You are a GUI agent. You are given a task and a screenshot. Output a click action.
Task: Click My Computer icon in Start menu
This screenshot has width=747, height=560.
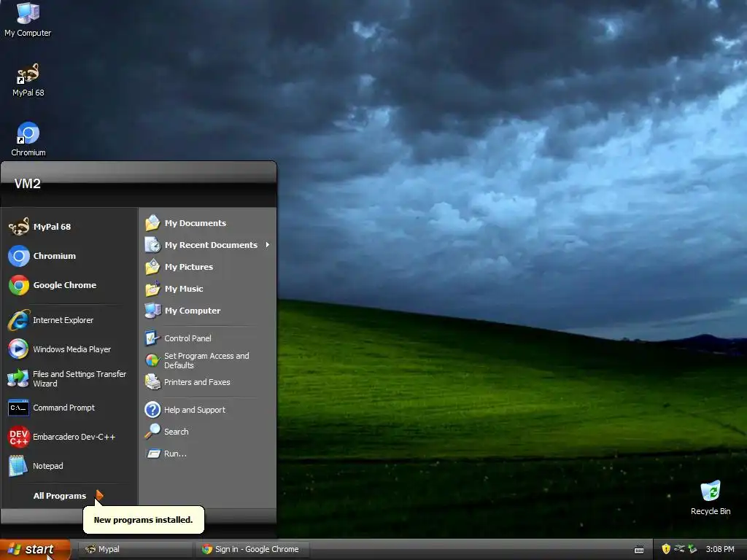tap(152, 311)
